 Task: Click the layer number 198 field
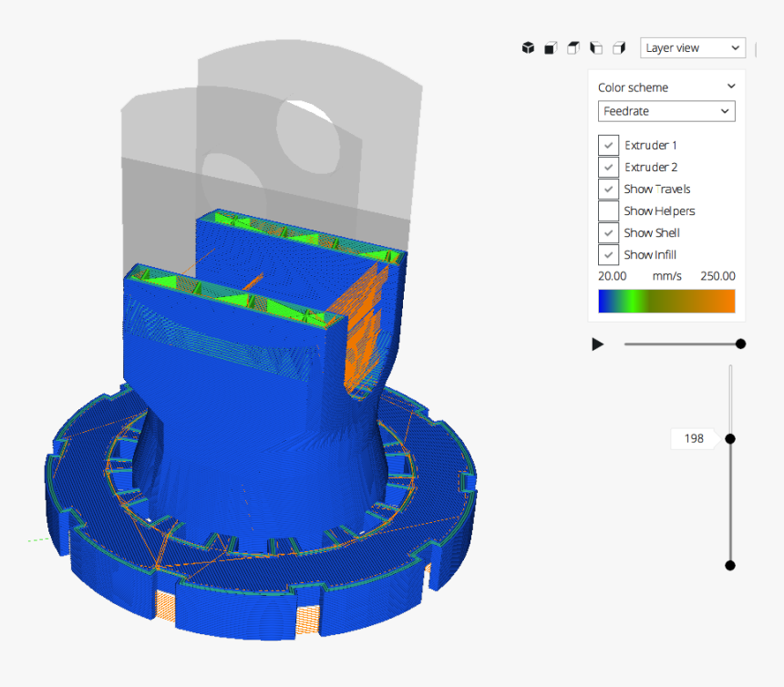tap(694, 438)
